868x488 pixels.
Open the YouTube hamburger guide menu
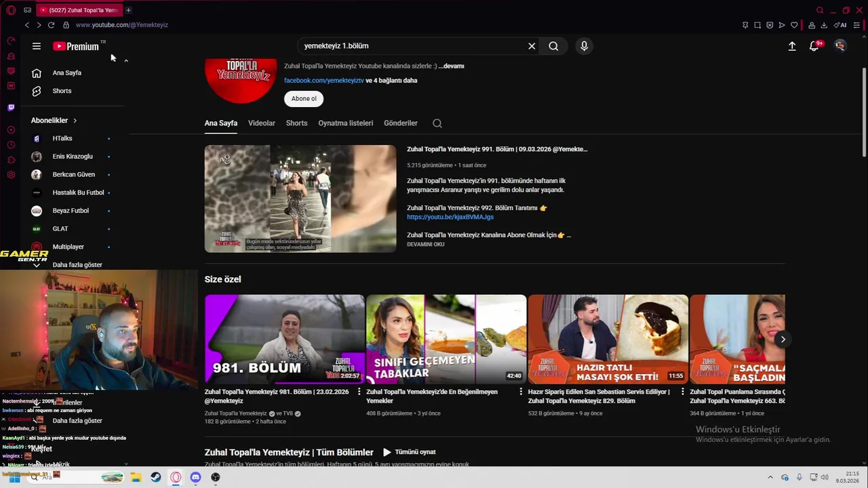click(37, 46)
